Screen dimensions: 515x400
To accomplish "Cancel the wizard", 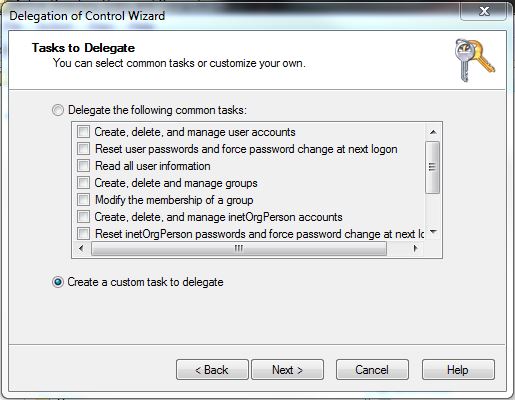I will [372, 370].
